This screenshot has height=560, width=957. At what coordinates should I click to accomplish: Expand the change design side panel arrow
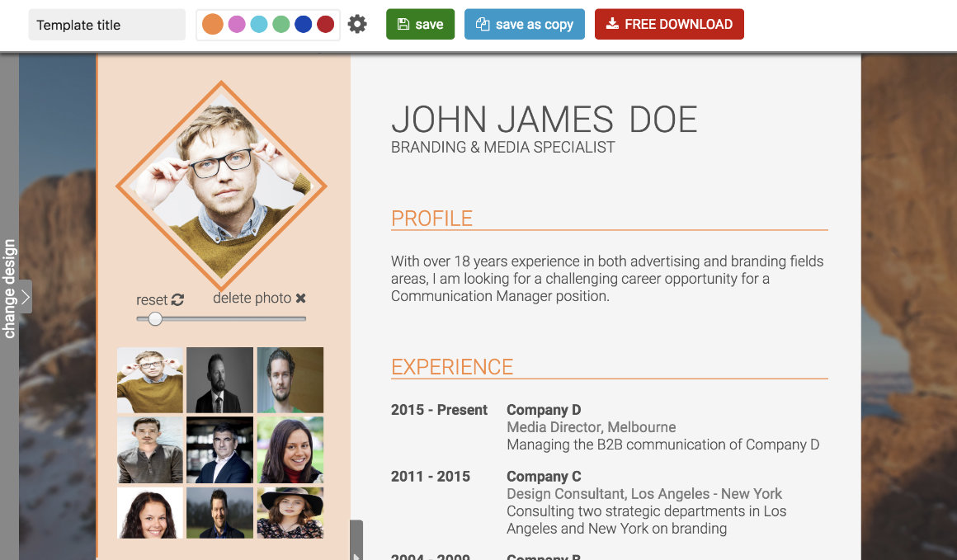(x=25, y=297)
